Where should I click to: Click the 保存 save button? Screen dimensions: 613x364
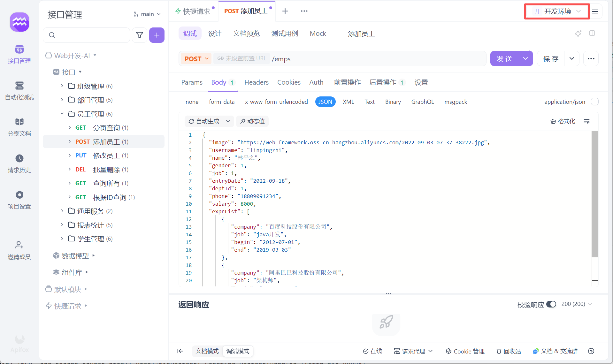pyautogui.click(x=551, y=58)
